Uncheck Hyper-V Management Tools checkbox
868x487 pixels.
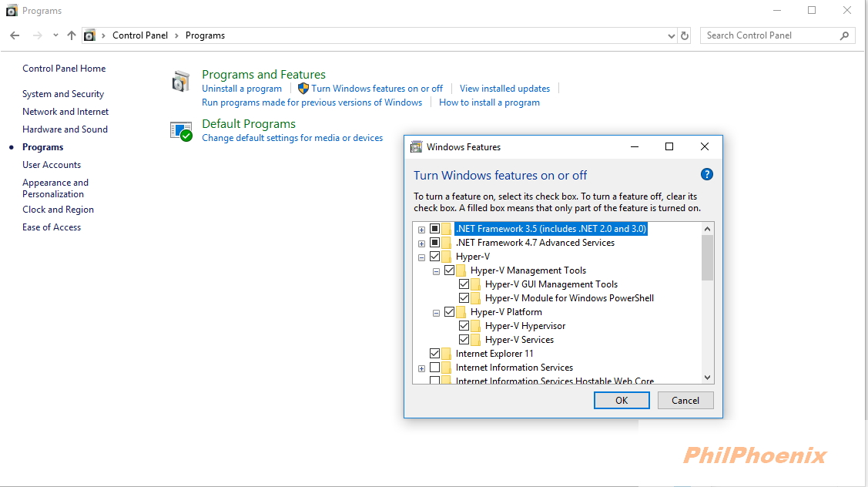[x=450, y=270]
